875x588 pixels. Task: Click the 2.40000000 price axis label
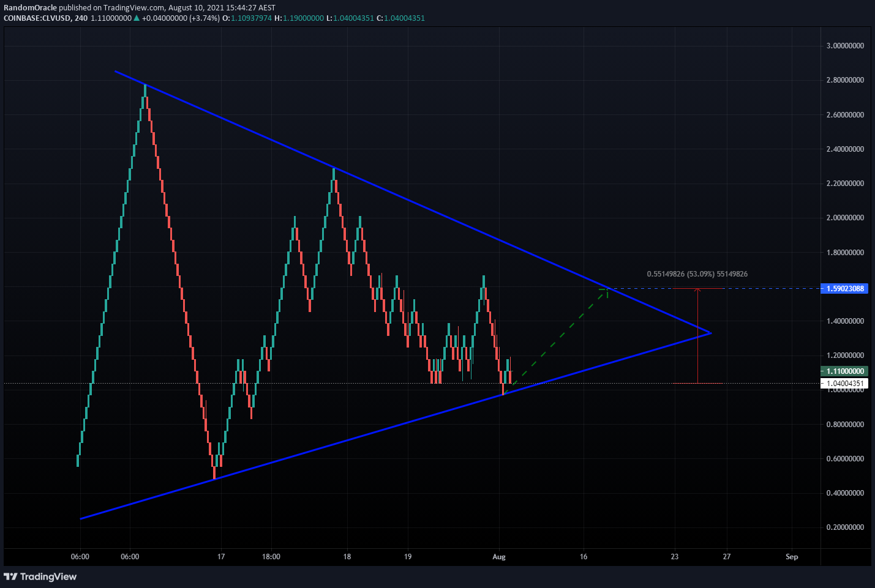(x=845, y=149)
